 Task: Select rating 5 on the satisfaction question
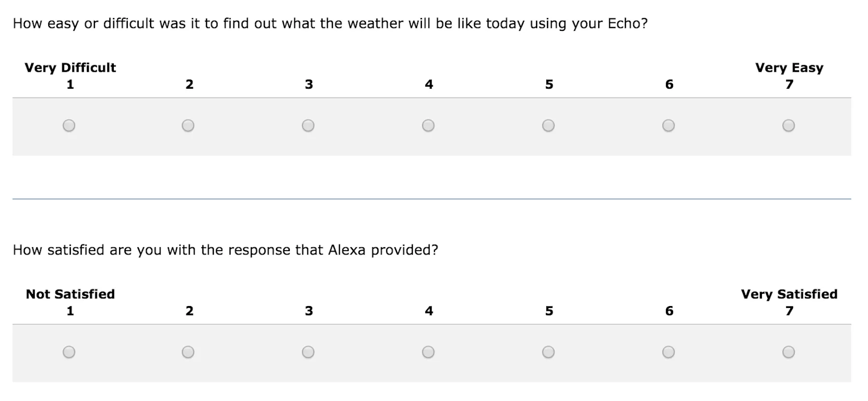point(548,352)
